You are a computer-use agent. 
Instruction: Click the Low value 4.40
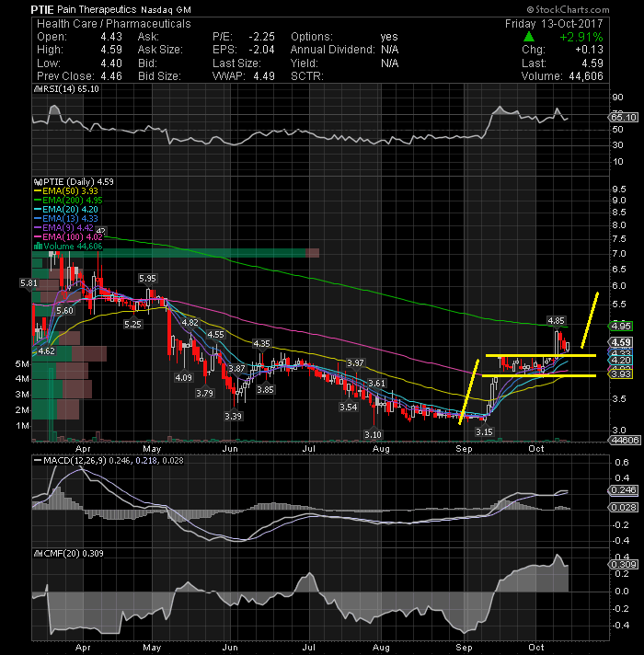[111, 63]
